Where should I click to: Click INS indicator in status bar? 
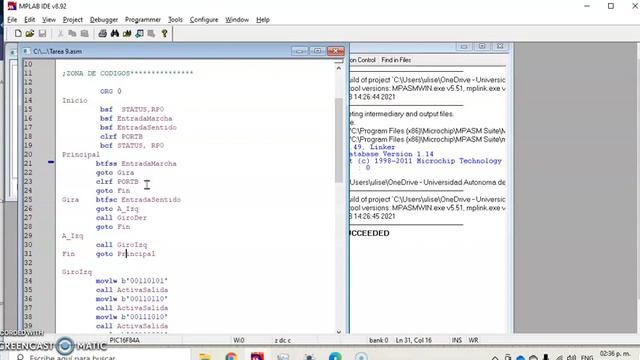click(457, 340)
